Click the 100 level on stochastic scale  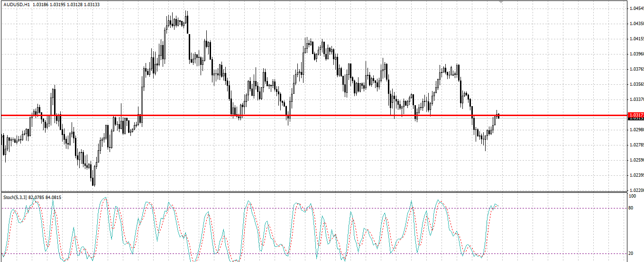click(633, 196)
